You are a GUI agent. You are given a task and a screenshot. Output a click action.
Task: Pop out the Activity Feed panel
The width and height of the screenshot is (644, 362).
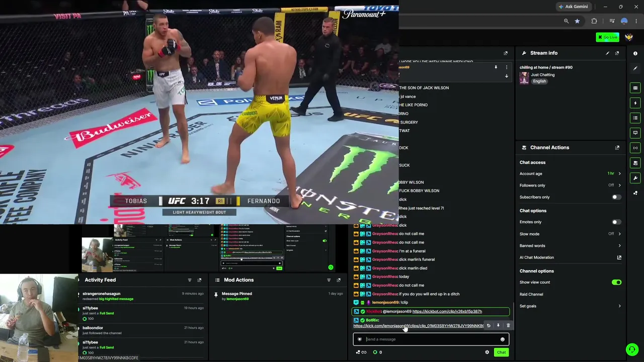tap(199, 280)
